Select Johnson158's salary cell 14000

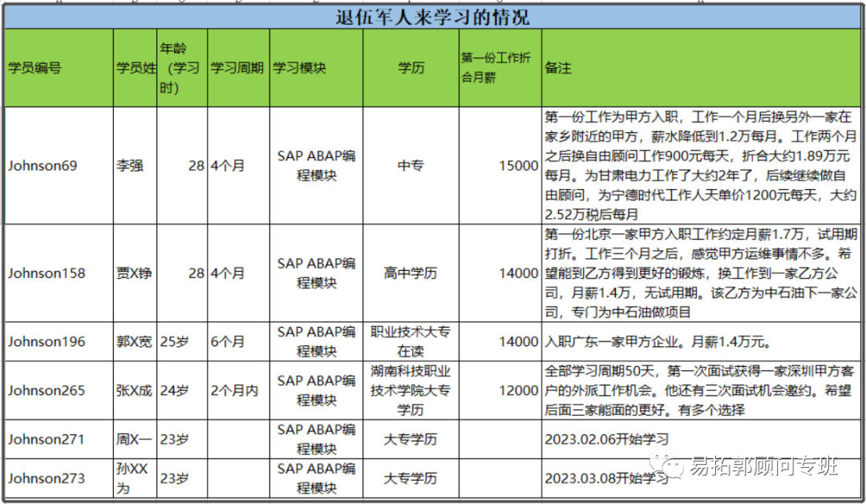coord(500,273)
